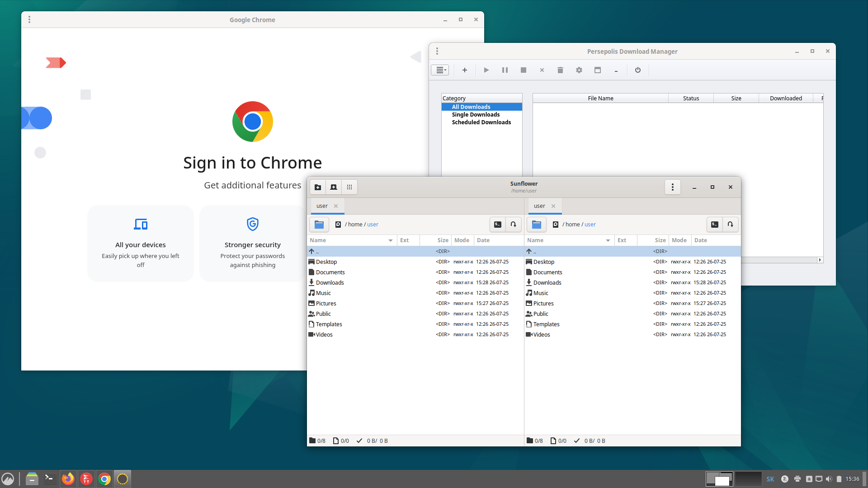Open the terminal from the taskbar
868x488 pixels.
50,479
